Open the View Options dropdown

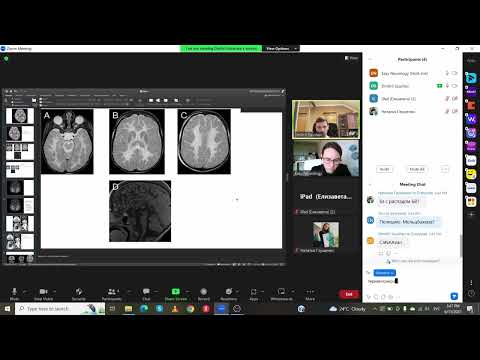click(x=281, y=49)
